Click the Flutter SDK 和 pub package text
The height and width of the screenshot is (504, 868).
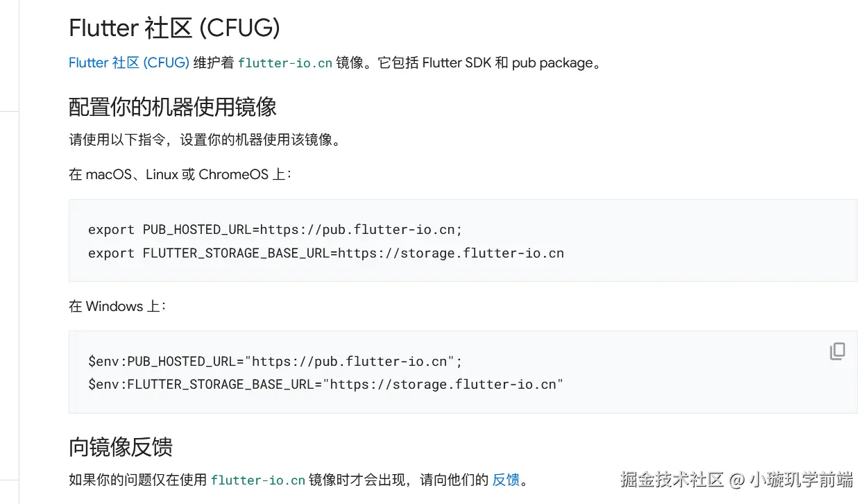point(511,62)
